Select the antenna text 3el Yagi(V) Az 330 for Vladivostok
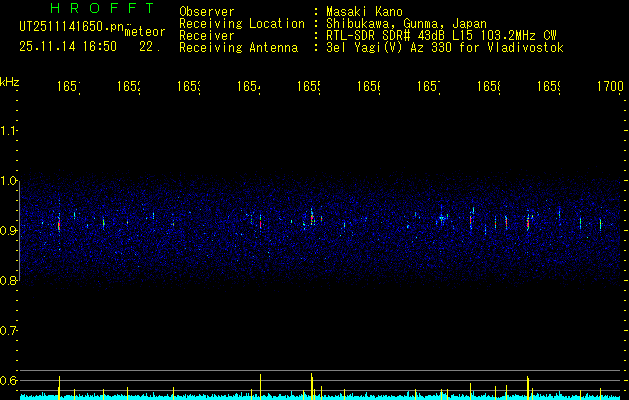Viewport: 629px width, 400px height. tap(445, 48)
